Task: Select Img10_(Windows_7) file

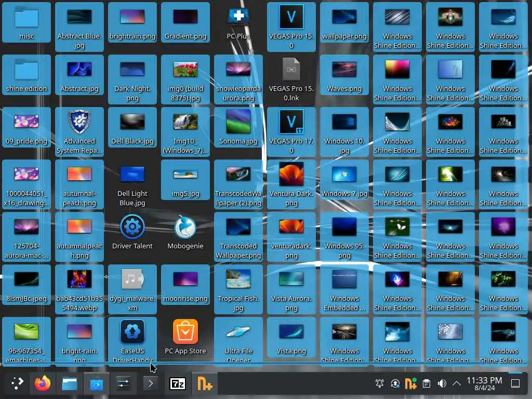Action: click(185, 131)
